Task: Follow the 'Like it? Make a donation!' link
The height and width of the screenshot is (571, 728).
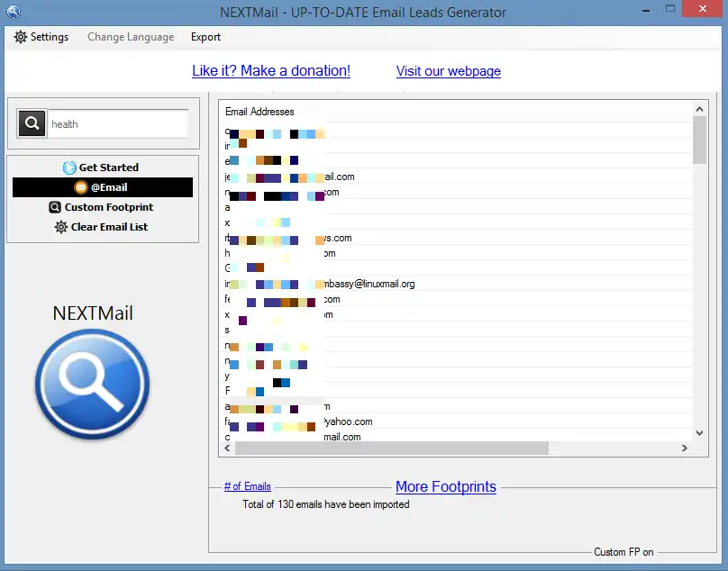Action: [x=271, y=70]
